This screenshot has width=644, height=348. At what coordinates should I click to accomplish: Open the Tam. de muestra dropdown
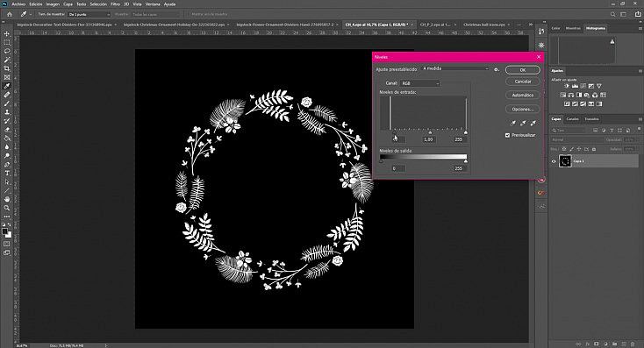pyautogui.click(x=89, y=14)
